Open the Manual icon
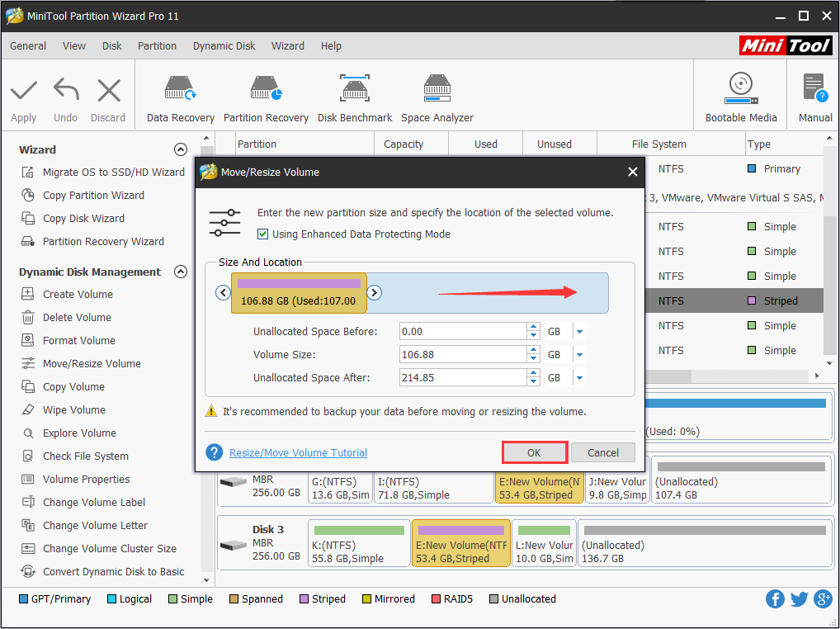 coord(814,87)
